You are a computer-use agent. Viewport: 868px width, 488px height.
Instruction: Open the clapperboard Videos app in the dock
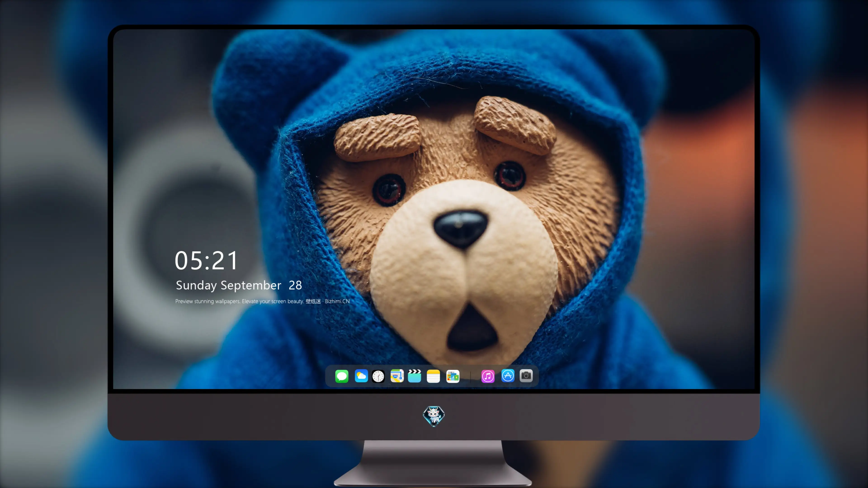(x=415, y=376)
